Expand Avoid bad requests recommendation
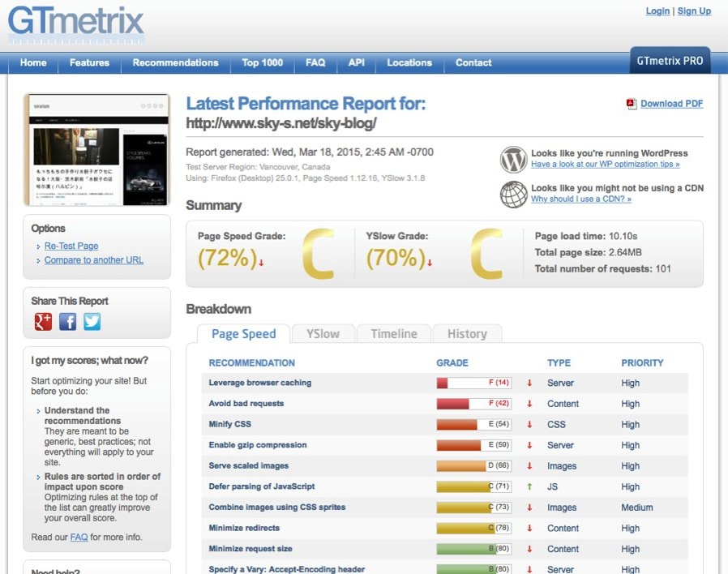The width and height of the screenshot is (728, 574). coord(246,404)
